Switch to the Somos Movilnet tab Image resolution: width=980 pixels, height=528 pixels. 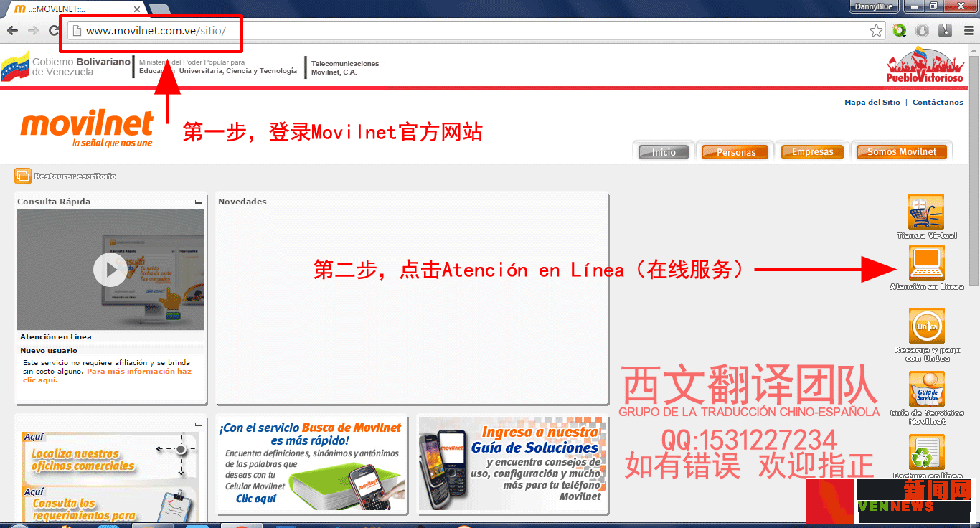tap(902, 152)
